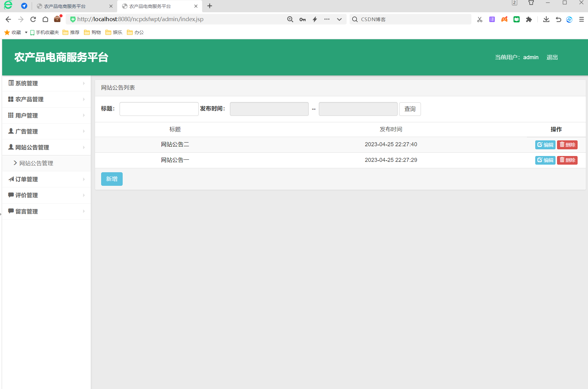Click the 标题 text input field
Screen dimensions: 588x389
(x=159, y=109)
